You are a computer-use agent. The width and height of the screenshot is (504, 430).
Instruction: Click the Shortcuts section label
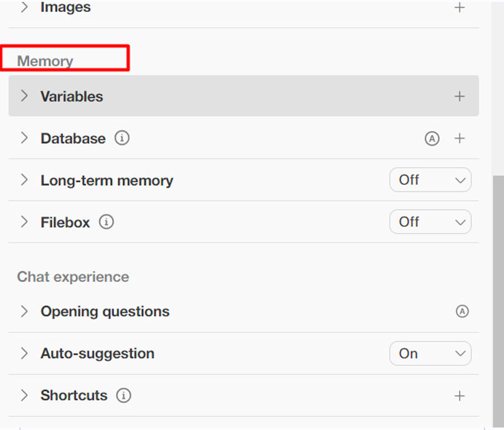click(x=74, y=395)
